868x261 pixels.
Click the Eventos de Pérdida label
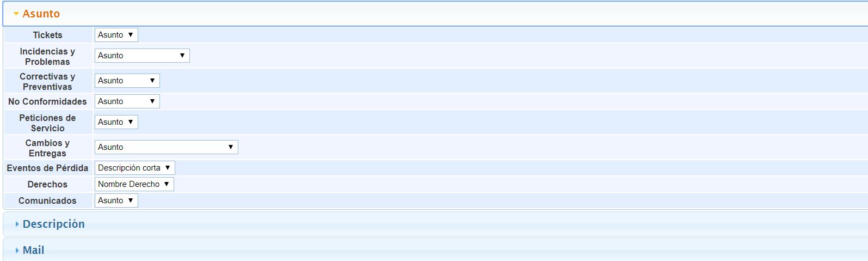click(x=47, y=168)
